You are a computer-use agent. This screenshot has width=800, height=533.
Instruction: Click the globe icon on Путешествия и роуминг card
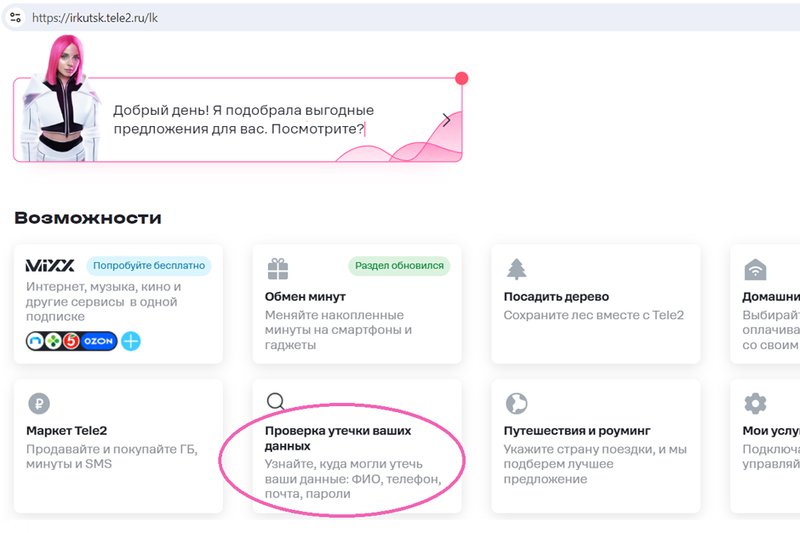[516, 403]
